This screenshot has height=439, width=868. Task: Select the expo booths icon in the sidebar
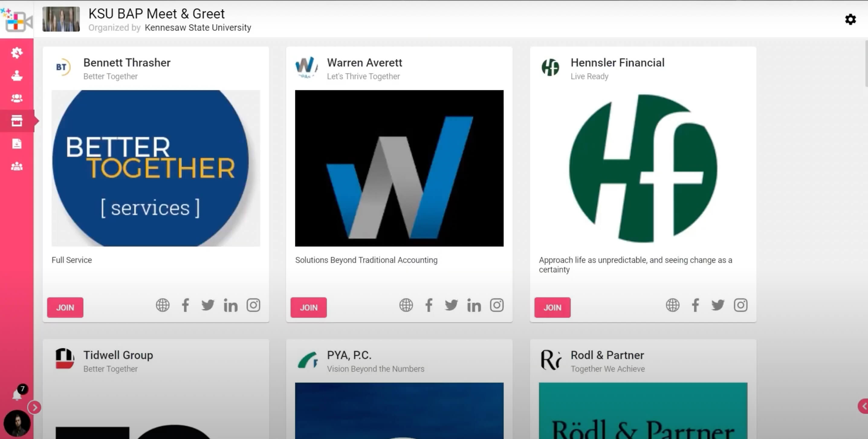click(x=17, y=121)
